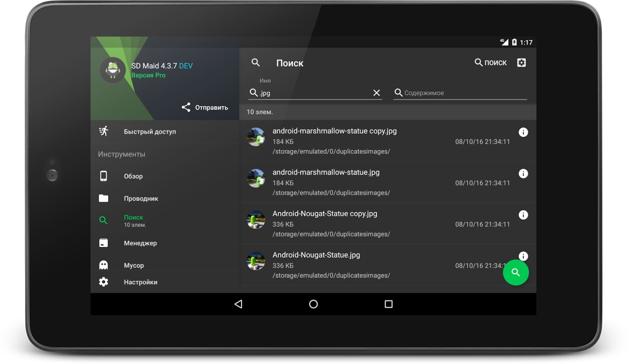Open search settings gear in top bar
This screenshot has width=628, height=364.
pyautogui.click(x=521, y=63)
